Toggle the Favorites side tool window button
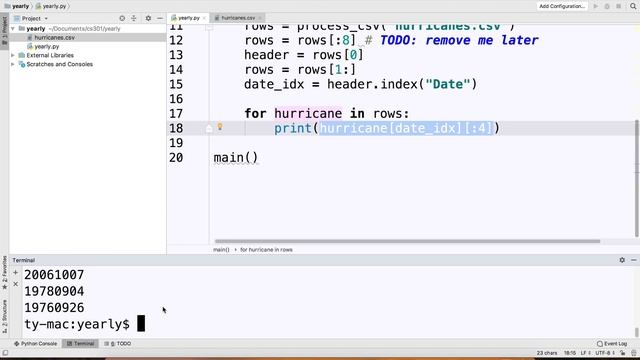Viewport: 640px width, 360px height. pyautogui.click(x=4, y=273)
